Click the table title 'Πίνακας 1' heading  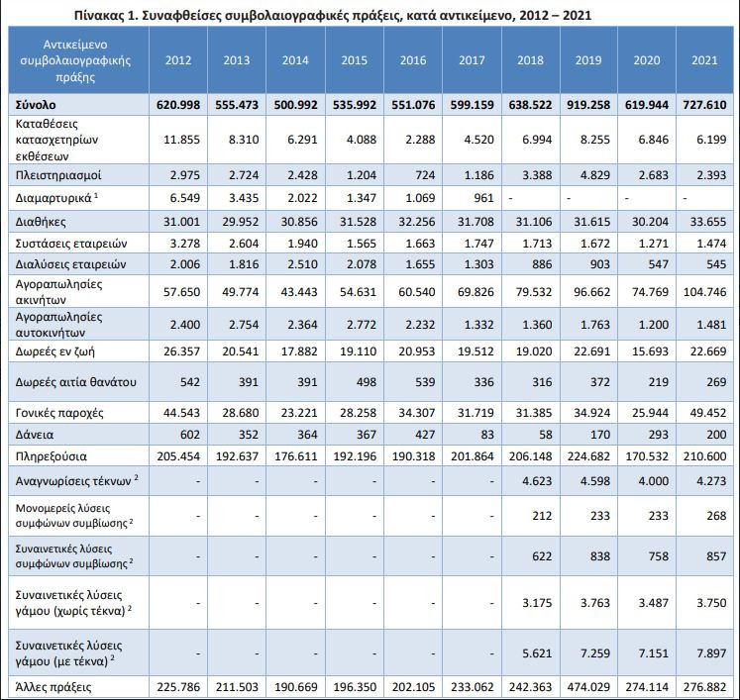332,15
